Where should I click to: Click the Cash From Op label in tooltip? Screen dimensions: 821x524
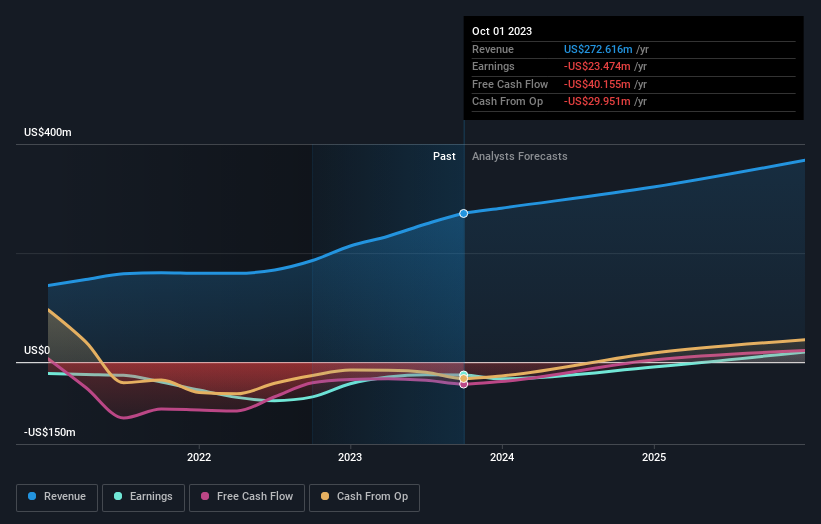point(507,102)
